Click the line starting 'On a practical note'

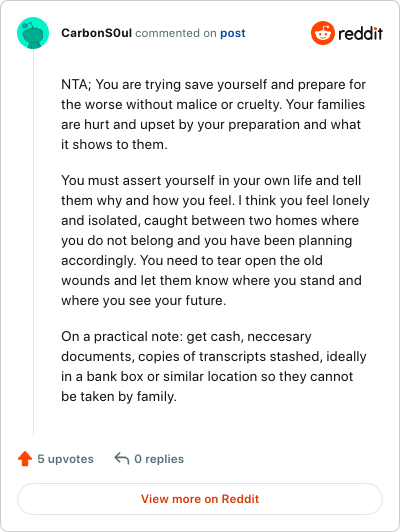tap(186, 337)
